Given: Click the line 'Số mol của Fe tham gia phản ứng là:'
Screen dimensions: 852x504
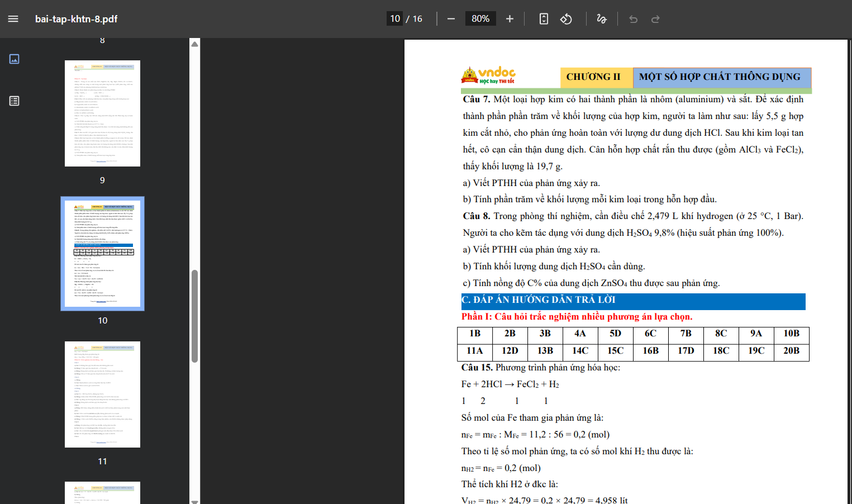Looking at the screenshot, I should [x=532, y=418].
